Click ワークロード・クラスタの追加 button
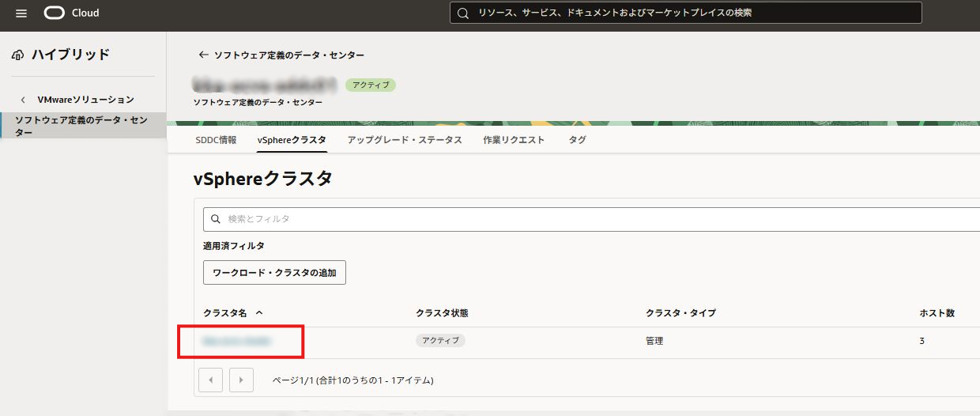 tap(274, 273)
